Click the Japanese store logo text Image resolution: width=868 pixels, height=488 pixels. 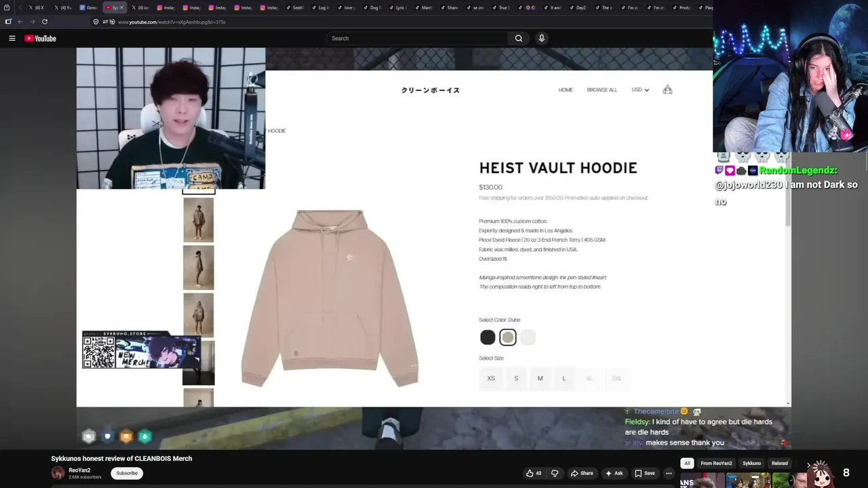[x=431, y=90]
